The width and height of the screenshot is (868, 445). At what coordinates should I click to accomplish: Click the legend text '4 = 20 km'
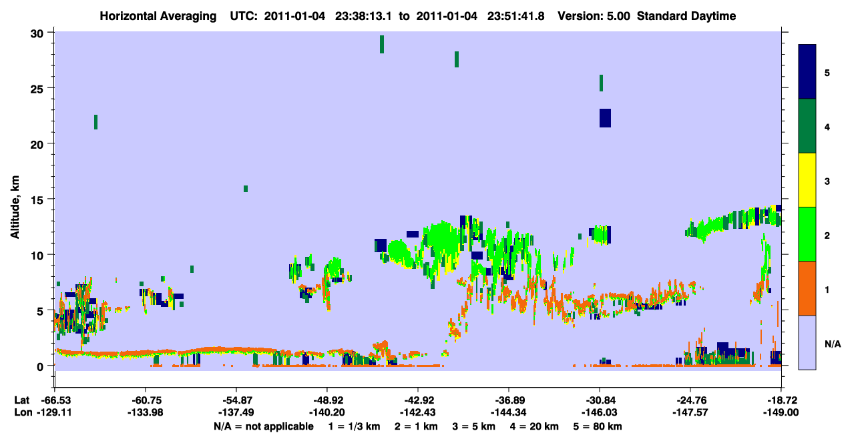coord(534,426)
